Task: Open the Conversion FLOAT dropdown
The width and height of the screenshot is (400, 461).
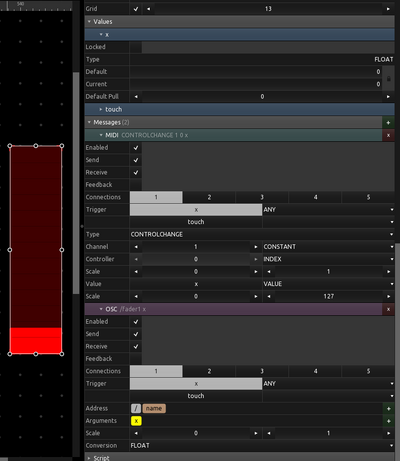Action: click(262, 446)
